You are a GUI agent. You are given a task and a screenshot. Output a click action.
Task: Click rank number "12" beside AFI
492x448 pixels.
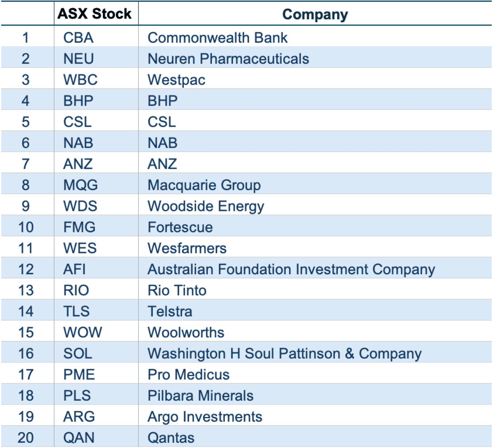pos(26,269)
